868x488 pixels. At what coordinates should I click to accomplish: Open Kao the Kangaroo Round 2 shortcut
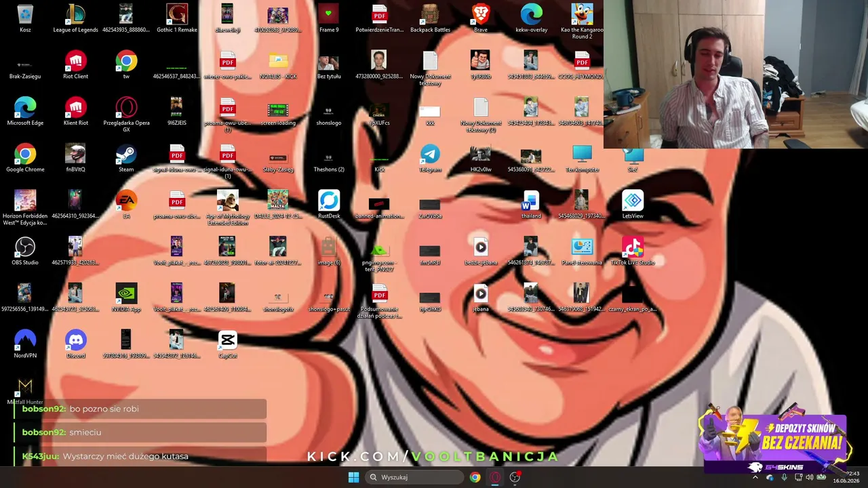[582, 22]
